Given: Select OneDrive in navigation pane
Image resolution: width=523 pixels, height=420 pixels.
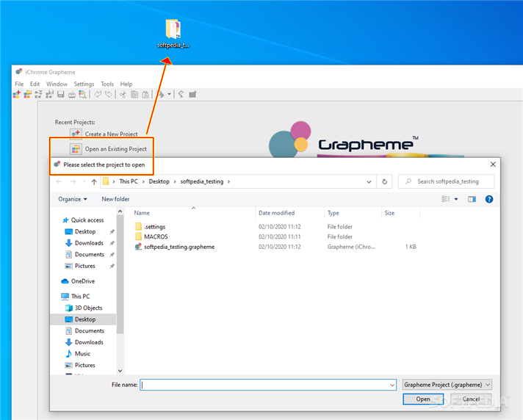Looking at the screenshot, I should click(x=78, y=281).
